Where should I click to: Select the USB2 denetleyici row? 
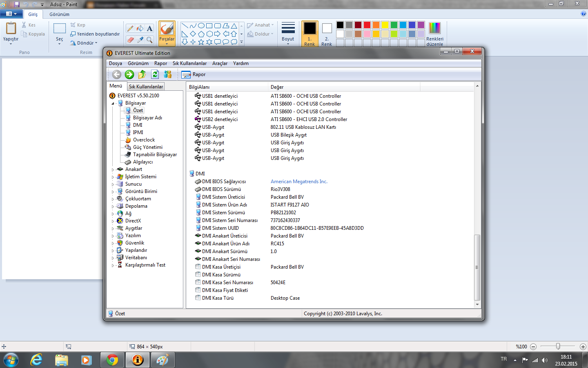click(x=331, y=119)
